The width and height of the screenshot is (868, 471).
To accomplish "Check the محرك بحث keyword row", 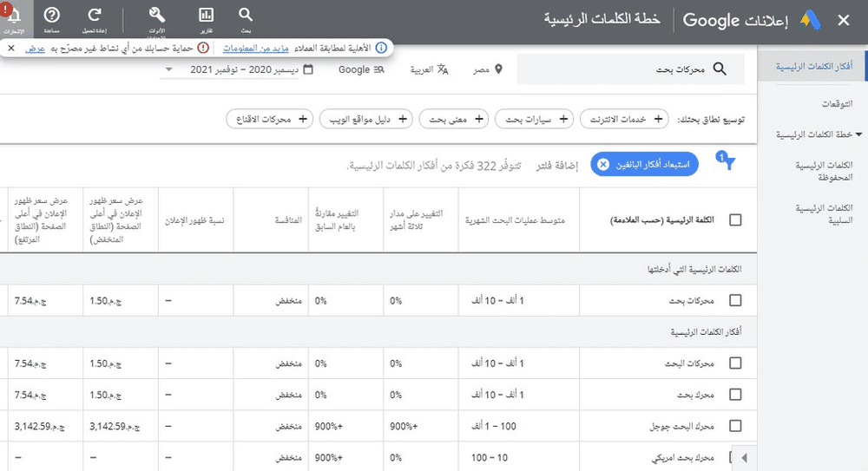I will pos(735,394).
